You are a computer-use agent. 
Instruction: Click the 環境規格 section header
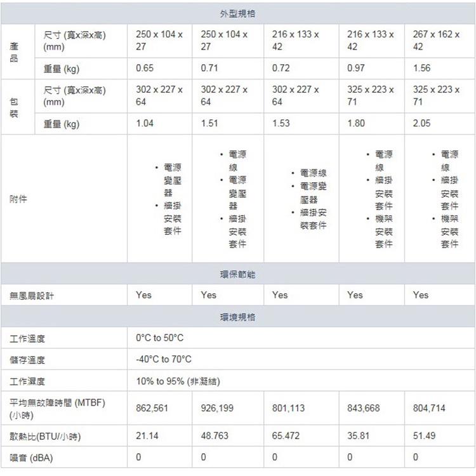coord(237,317)
